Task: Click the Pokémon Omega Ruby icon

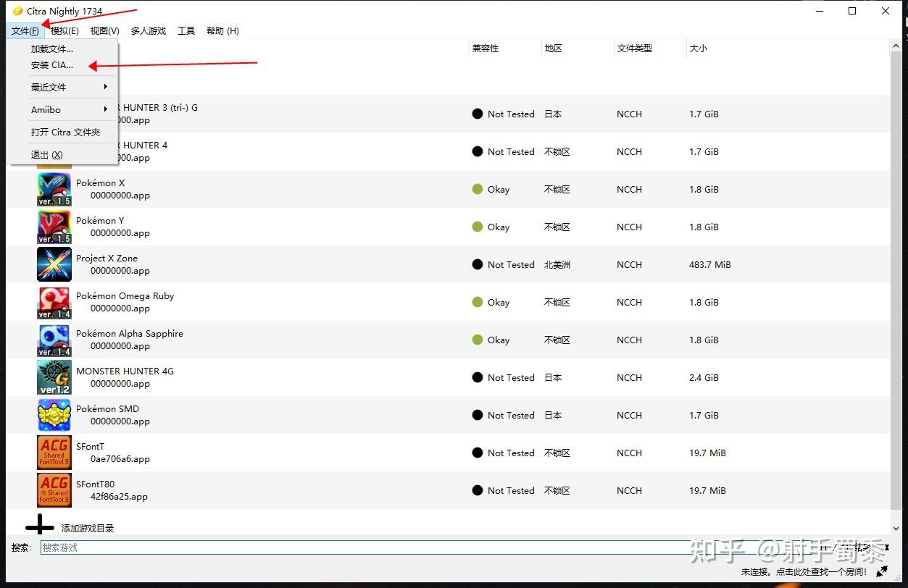Action: click(54, 302)
